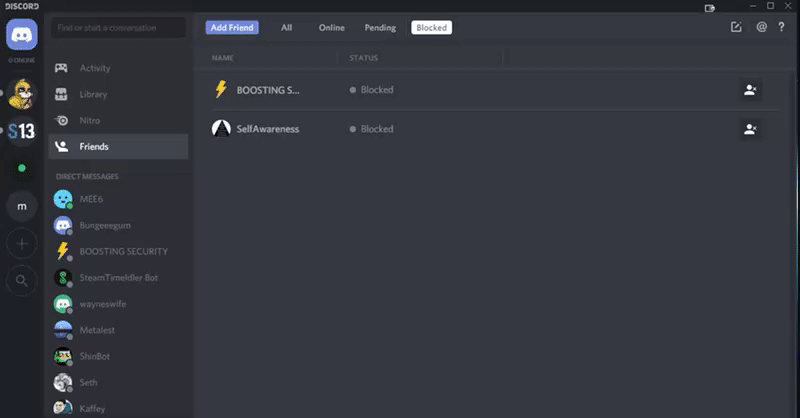800x418 pixels.
Task: Minimize the Discord window
Action: tap(753, 6)
